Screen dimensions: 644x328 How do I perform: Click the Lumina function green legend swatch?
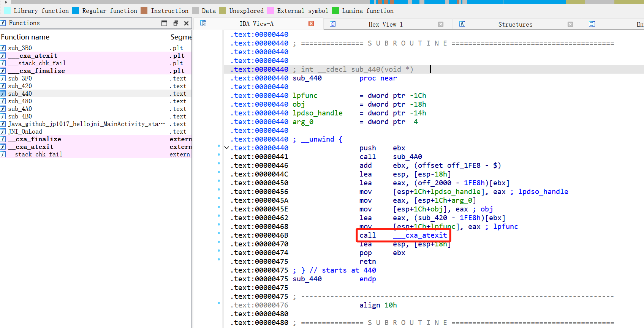(335, 11)
